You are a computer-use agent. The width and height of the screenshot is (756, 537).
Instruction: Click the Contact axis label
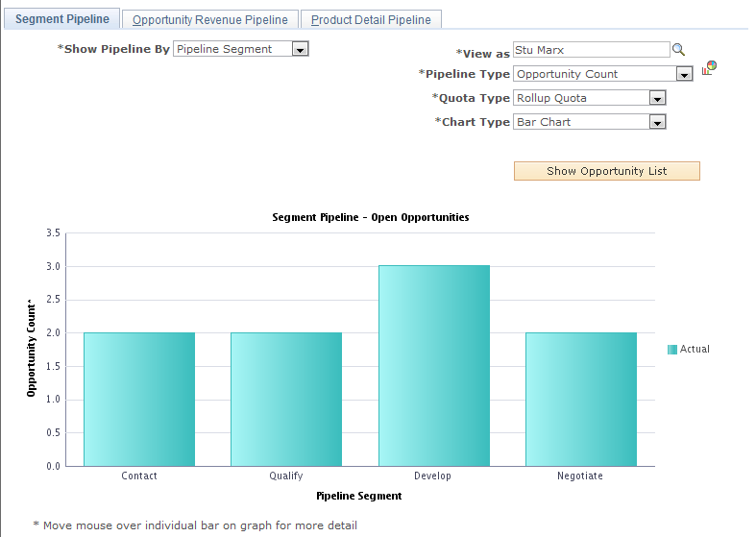click(139, 476)
